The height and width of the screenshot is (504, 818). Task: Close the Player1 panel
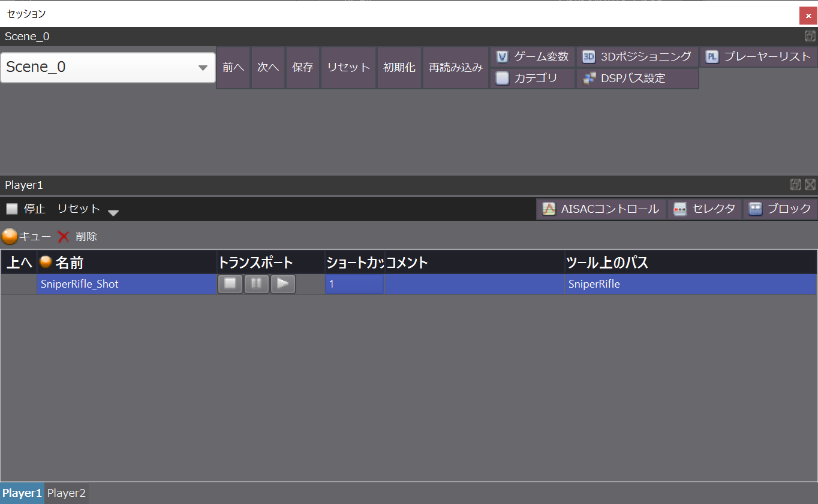(810, 185)
